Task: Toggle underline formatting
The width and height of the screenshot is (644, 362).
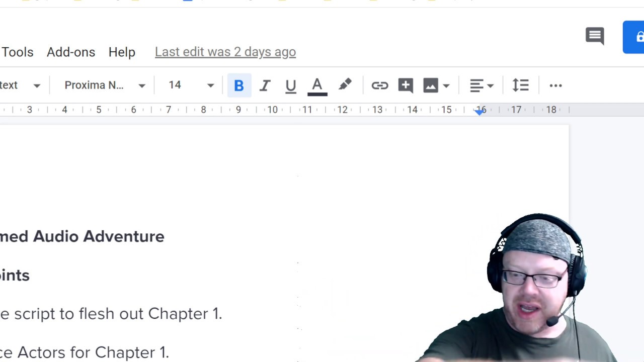Action: coord(291,85)
